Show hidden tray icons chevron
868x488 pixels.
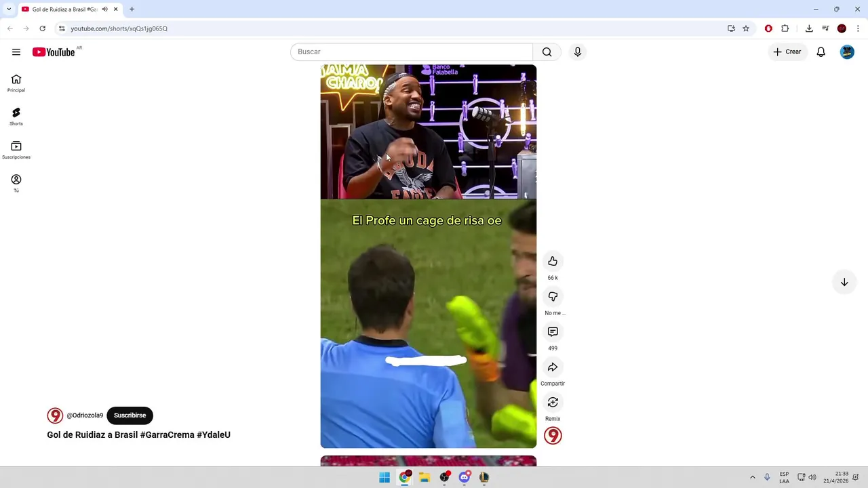[x=753, y=478]
